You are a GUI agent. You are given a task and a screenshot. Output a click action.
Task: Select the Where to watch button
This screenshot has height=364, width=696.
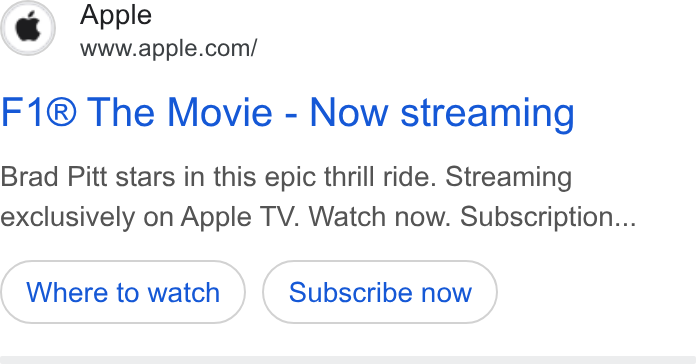point(123,292)
